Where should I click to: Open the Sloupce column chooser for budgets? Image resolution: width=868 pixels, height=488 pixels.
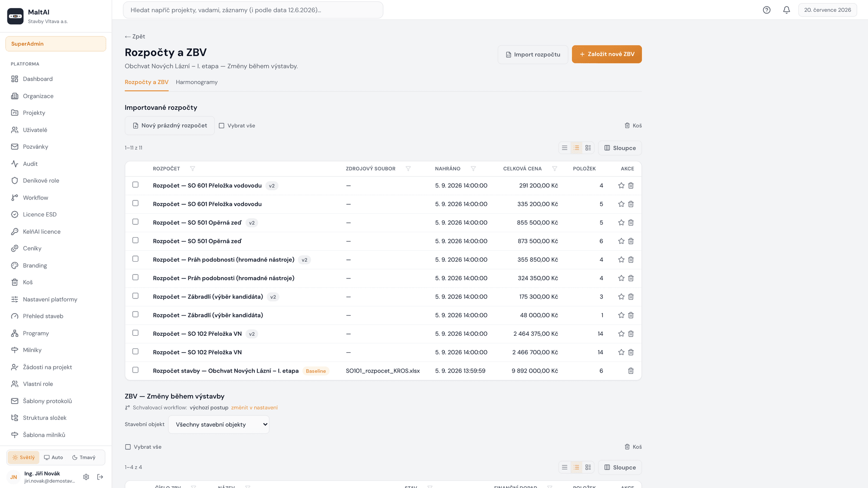pos(620,148)
